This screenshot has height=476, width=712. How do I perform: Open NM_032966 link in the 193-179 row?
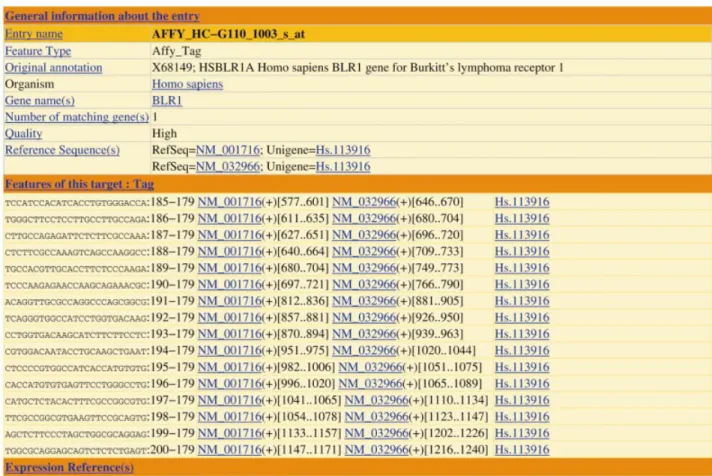(364, 334)
